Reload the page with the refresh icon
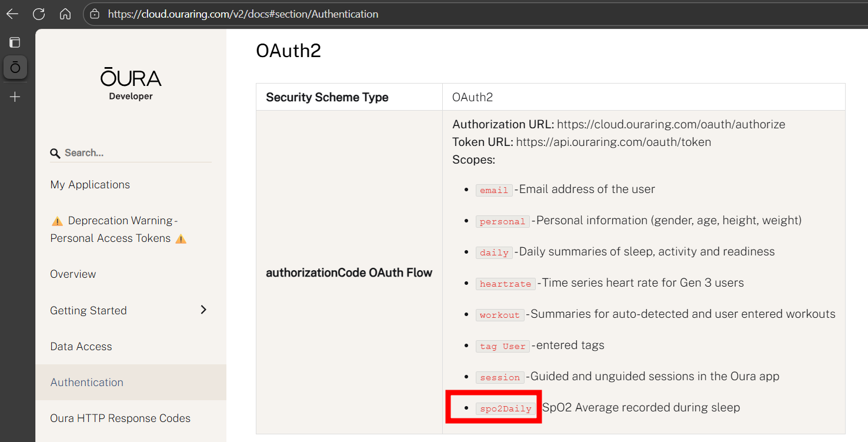868x442 pixels. pyautogui.click(x=39, y=14)
